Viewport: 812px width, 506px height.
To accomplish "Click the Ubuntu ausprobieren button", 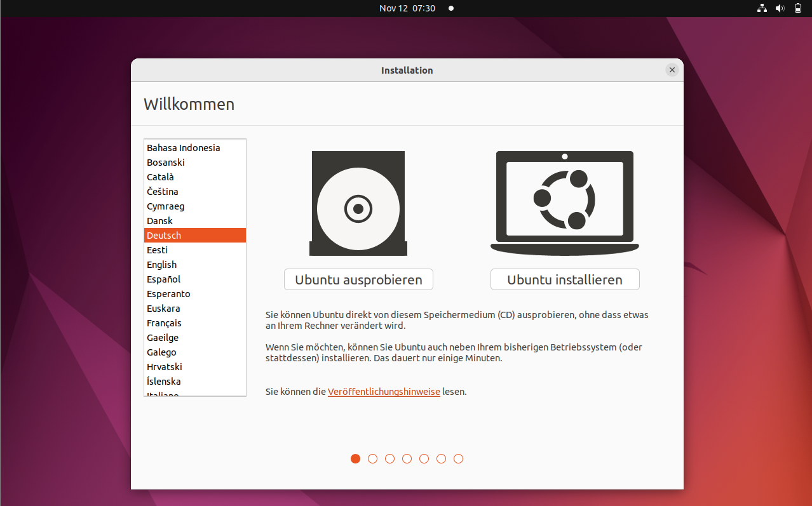I will tap(358, 280).
